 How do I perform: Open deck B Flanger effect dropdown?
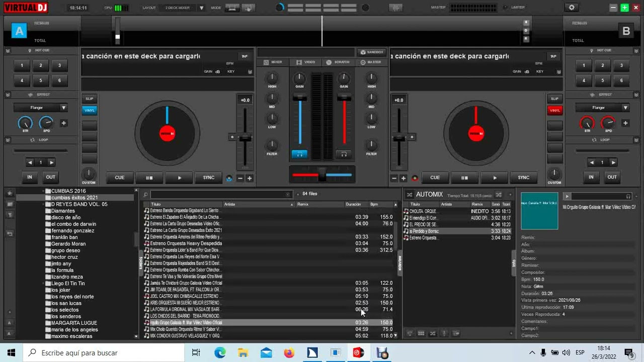(x=602, y=108)
